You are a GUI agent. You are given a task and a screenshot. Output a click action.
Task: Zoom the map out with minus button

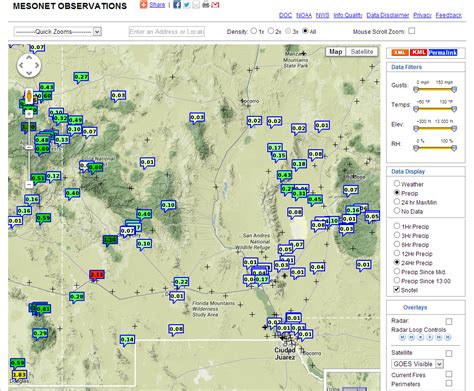coord(29,184)
